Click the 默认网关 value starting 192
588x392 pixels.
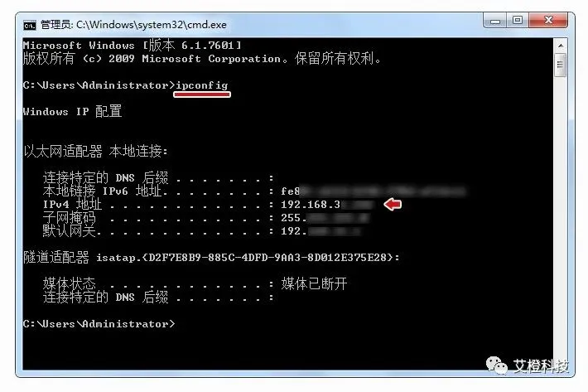(x=321, y=231)
